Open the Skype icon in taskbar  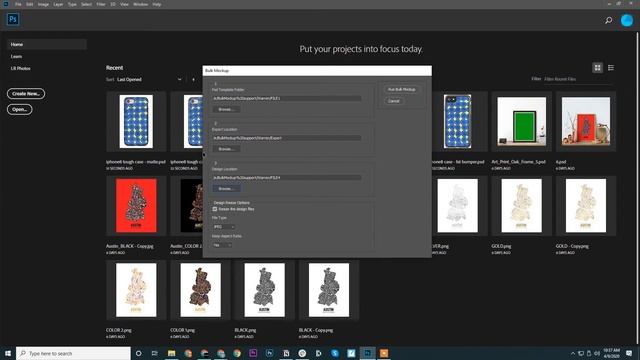[x=335, y=353]
